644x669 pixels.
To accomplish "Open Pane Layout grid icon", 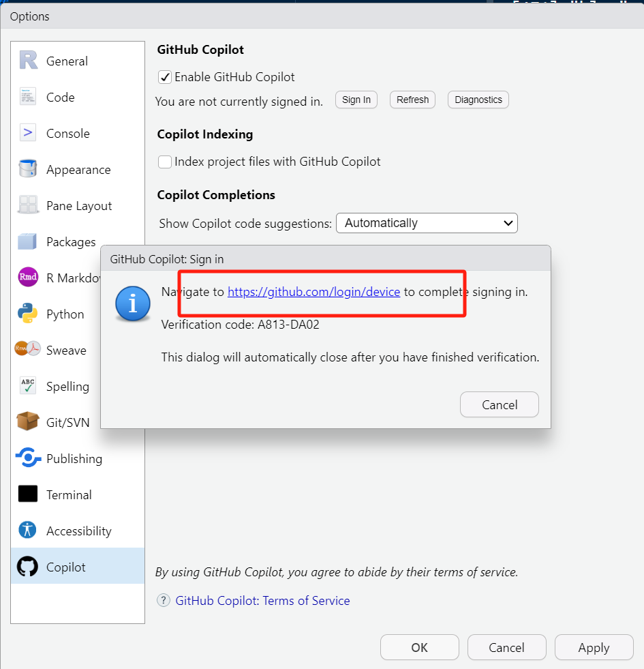I will [x=28, y=205].
